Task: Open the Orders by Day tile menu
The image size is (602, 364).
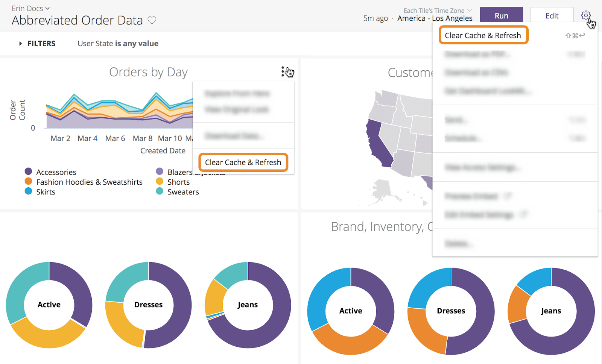Action: 283,71
